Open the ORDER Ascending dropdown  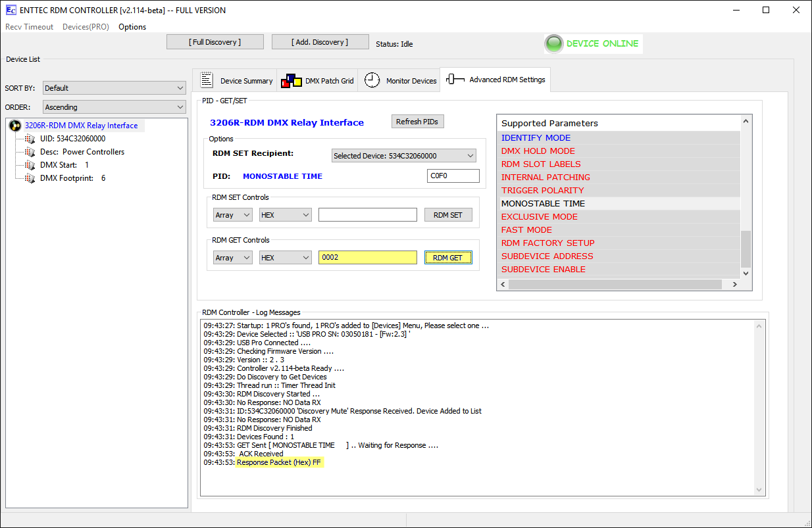[114, 107]
